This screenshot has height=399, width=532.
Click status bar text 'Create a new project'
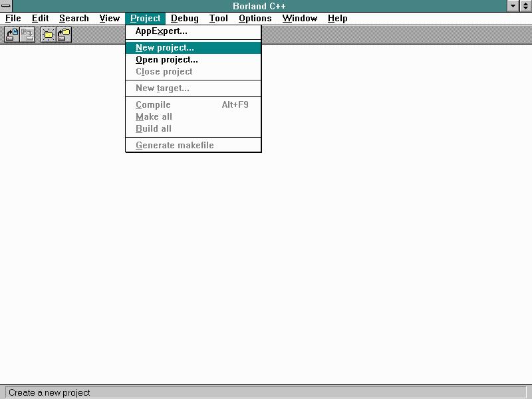coord(49,392)
